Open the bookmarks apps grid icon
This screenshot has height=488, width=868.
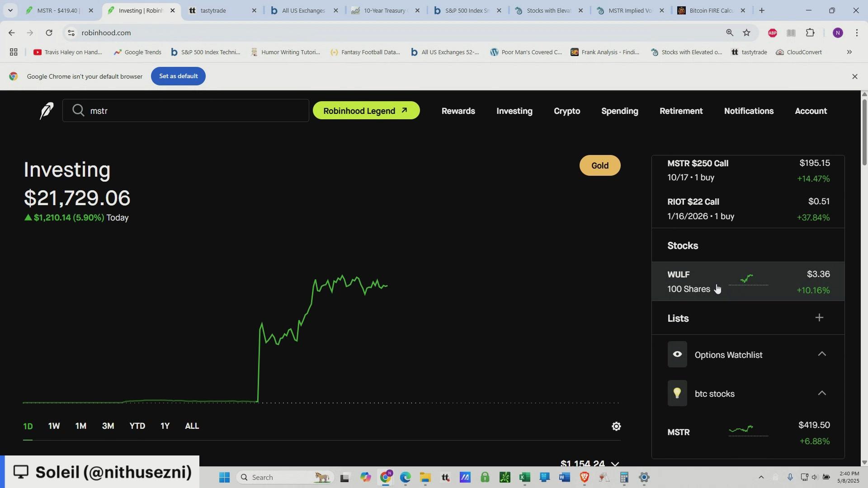(x=14, y=52)
